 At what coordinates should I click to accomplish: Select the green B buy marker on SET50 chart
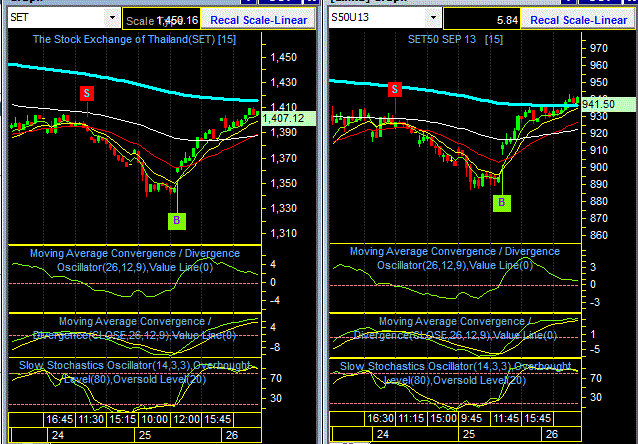(501, 202)
